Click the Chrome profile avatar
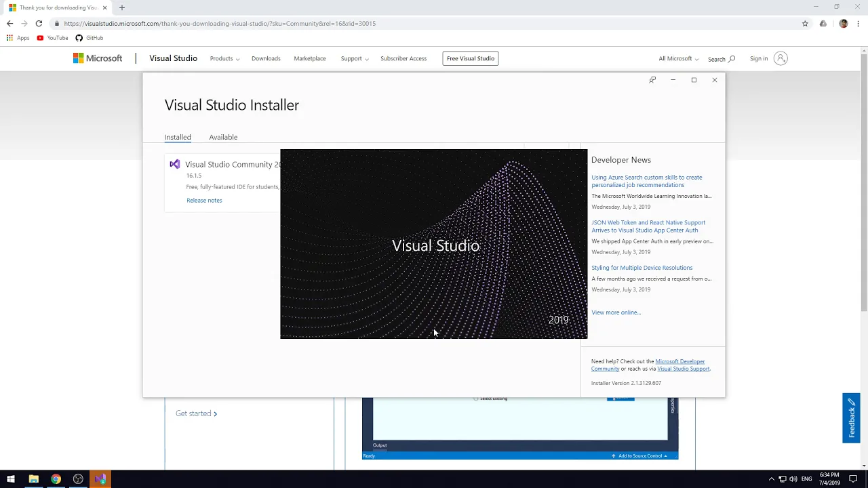 point(843,23)
